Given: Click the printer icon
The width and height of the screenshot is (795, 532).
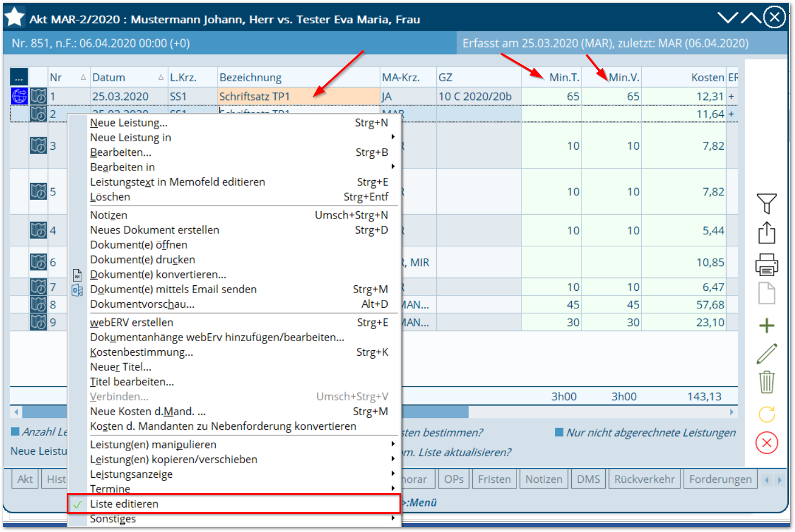Looking at the screenshot, I should pos(767,264).
